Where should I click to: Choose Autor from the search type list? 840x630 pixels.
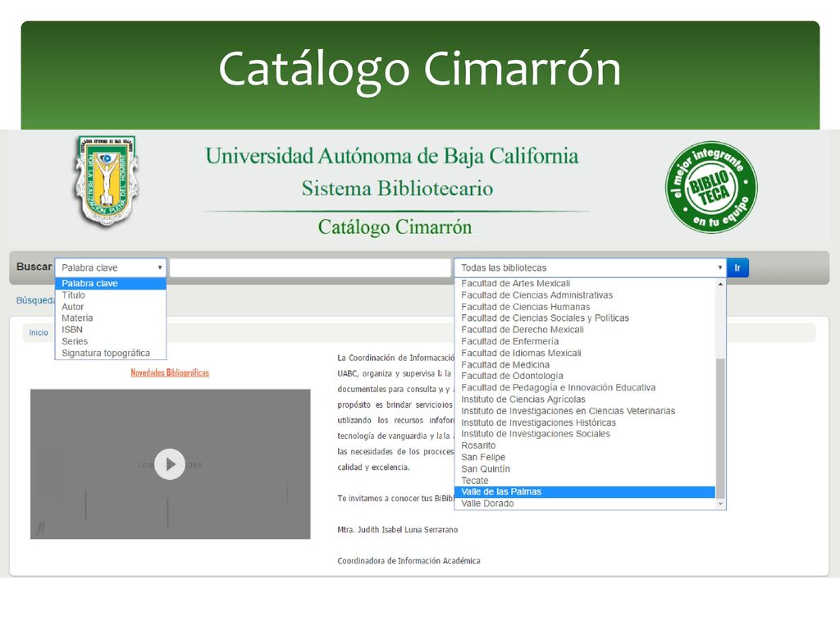point(111,307)
